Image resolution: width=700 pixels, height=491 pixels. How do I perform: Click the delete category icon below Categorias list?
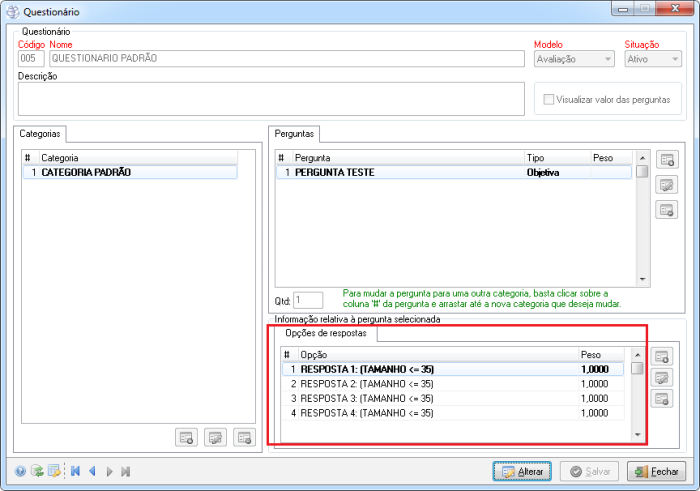coord(243,437)
